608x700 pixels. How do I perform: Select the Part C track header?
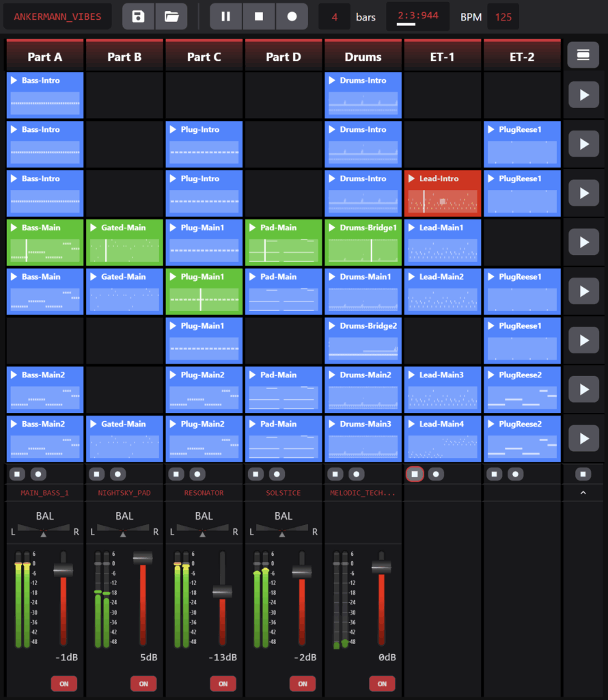[x=204, y=57]
